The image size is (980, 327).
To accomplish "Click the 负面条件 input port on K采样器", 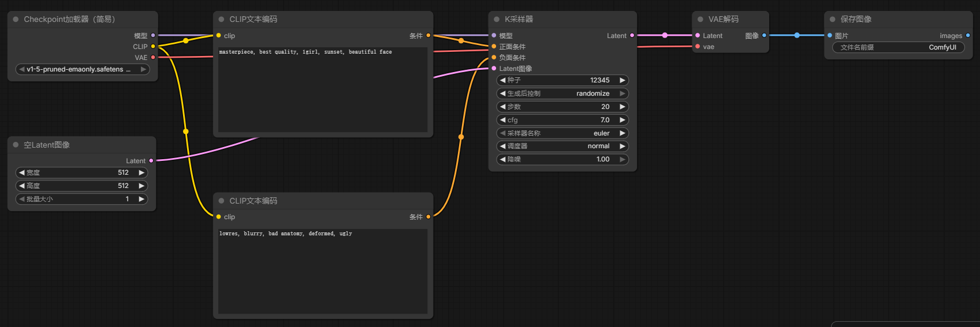I will point(494,57).
